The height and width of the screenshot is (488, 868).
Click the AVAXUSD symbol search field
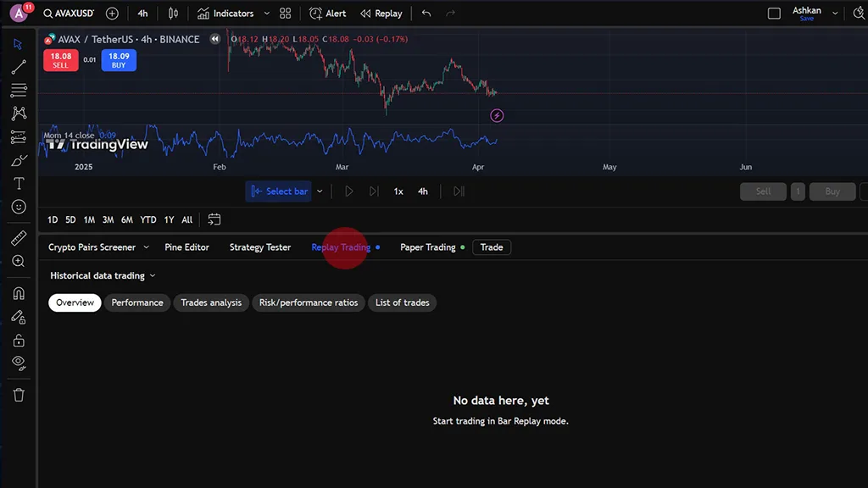pos(69,14)
